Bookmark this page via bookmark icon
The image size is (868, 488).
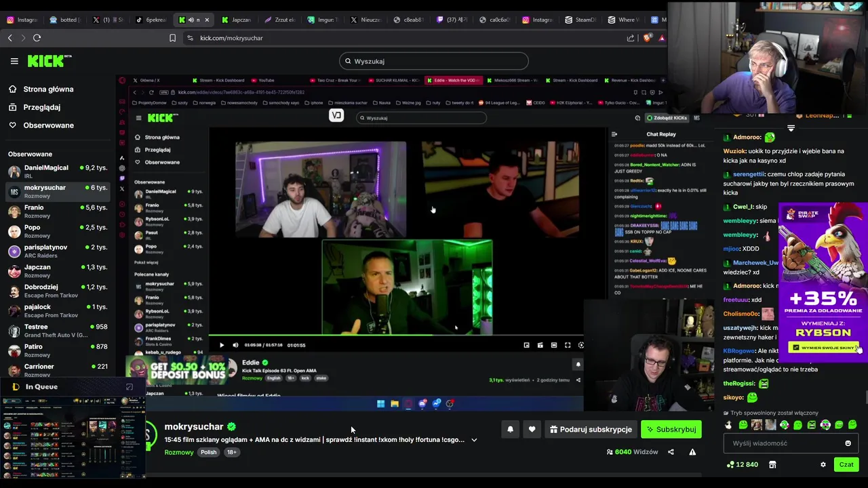(172, 38)
